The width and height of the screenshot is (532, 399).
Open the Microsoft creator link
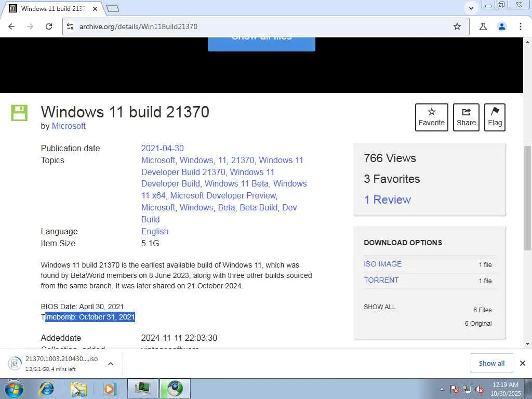point(69,126)
